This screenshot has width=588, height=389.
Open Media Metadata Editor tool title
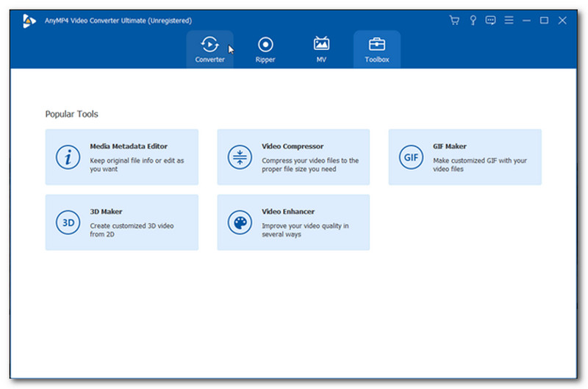pos(129,146)
